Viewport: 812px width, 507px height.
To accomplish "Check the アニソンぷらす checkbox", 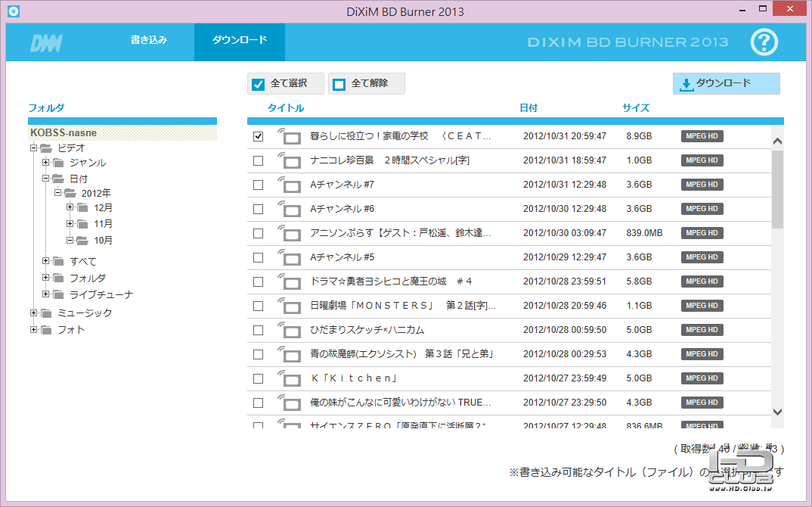I will pyautogui.click(x=258, y=233).
